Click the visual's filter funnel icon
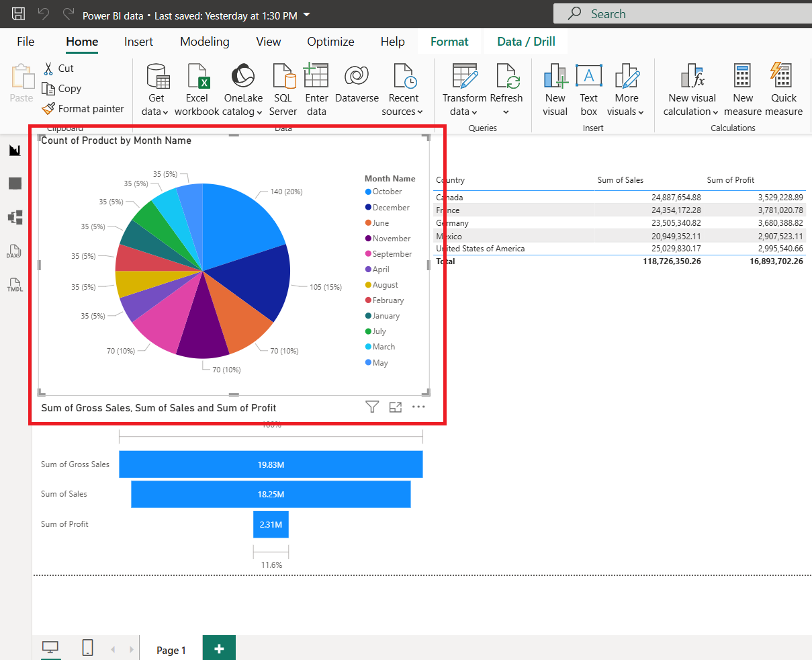This screenshot has height=660, width=812. 372,407
